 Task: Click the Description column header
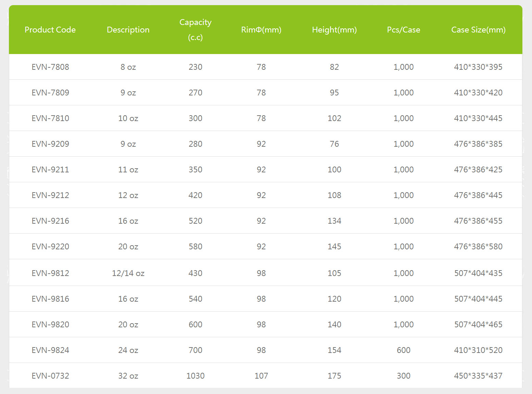click(x=128, y=30)
